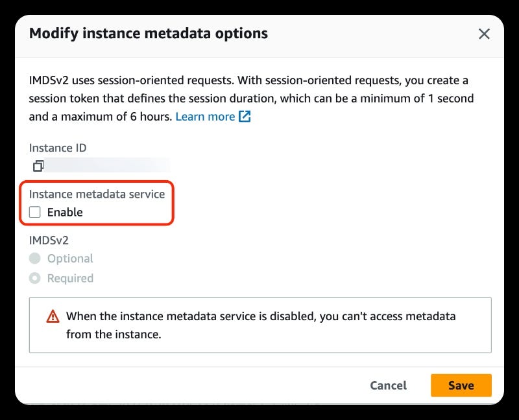Click the "Required" label text
The image size is (519, 420).
point(70,279)
